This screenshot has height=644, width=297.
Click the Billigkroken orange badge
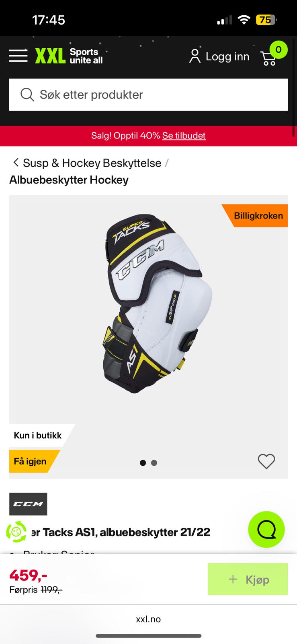pos(257,216)
